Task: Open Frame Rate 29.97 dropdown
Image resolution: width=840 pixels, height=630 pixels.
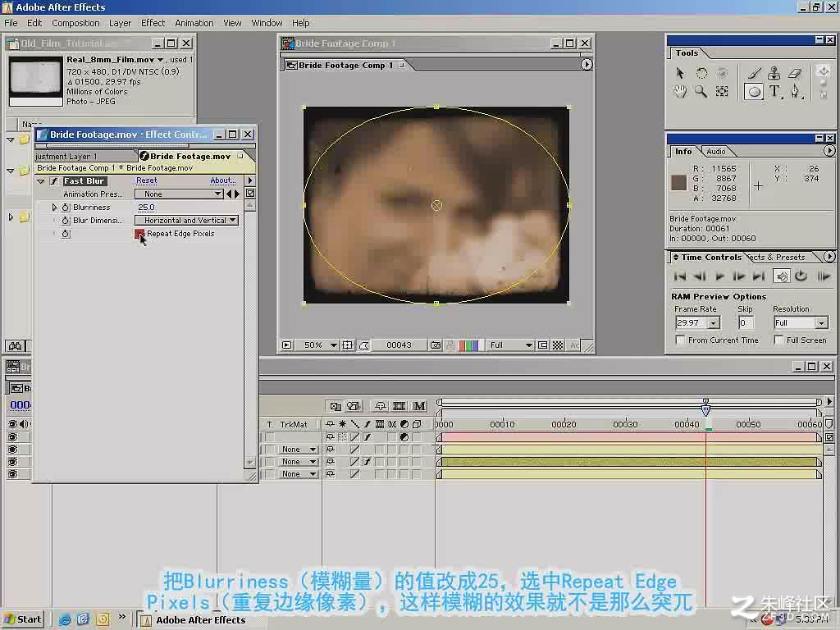Action: click(x=713, y=323)
